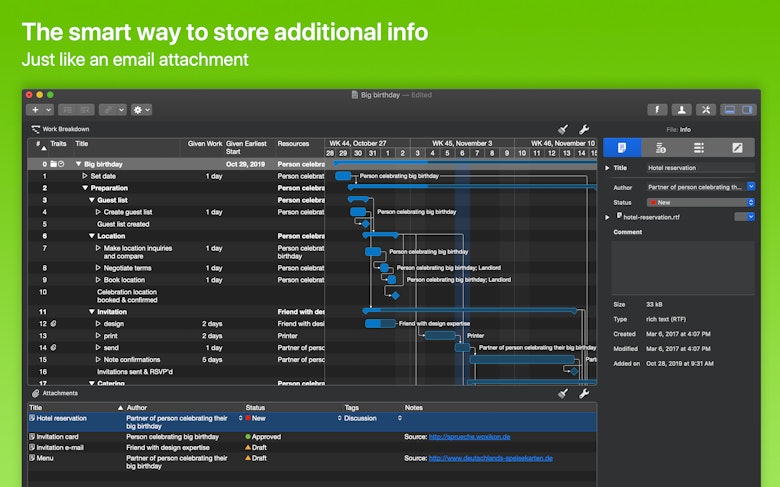
Task: Click the Attachments paperclip header icon
Action: coord(35,393)
